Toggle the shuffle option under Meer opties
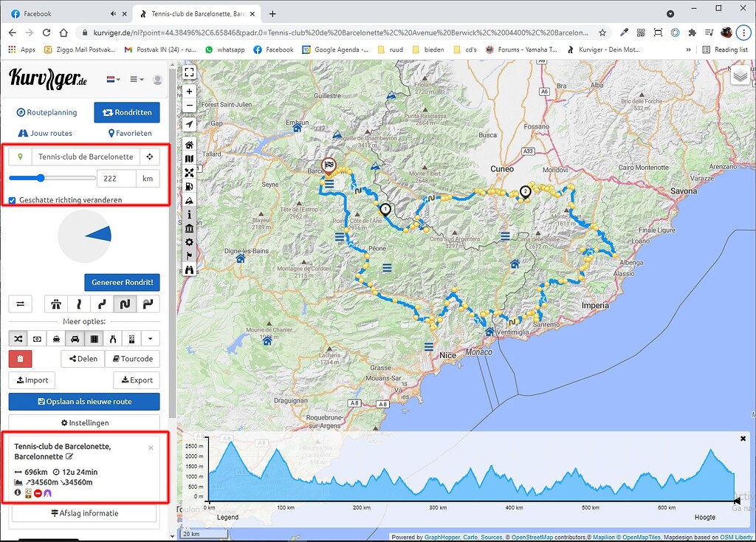The height and width of the screenshot is (542, 756). pyautogui.click(x=18, y=338)
